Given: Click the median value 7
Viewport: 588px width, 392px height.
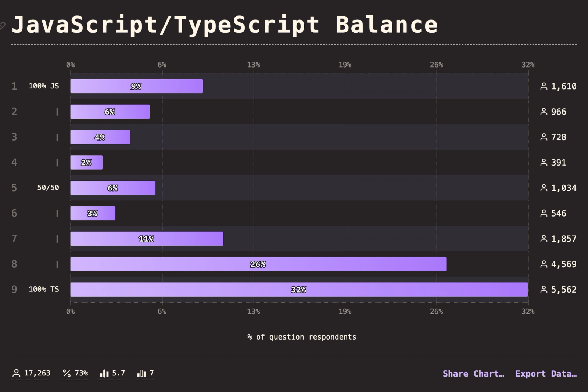Looking at the screenshot, I should tap(151, 373).
